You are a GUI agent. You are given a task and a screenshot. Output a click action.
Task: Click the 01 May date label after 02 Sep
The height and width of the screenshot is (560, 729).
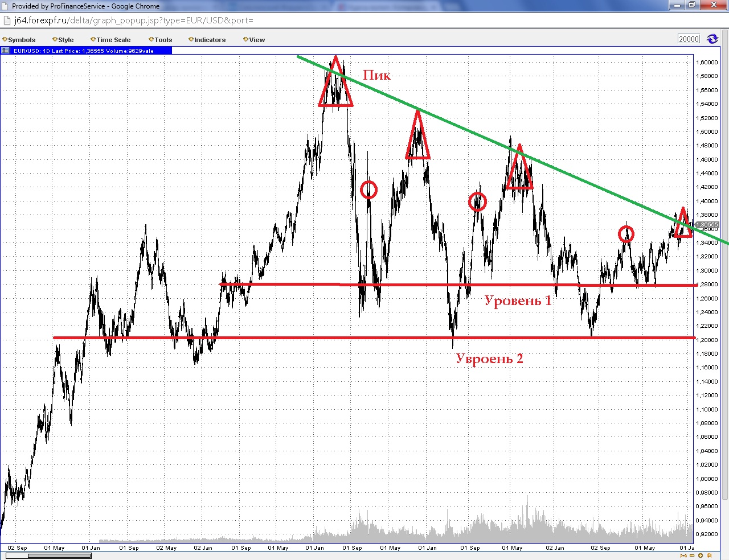point(55,548)
